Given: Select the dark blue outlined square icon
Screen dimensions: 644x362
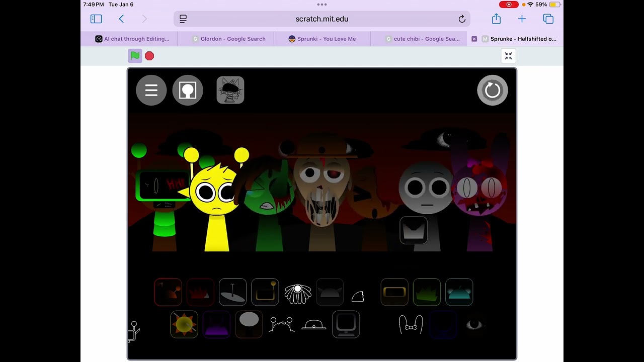Looking at the screenshot, I should pyautogui.click(x=443, y=325).
